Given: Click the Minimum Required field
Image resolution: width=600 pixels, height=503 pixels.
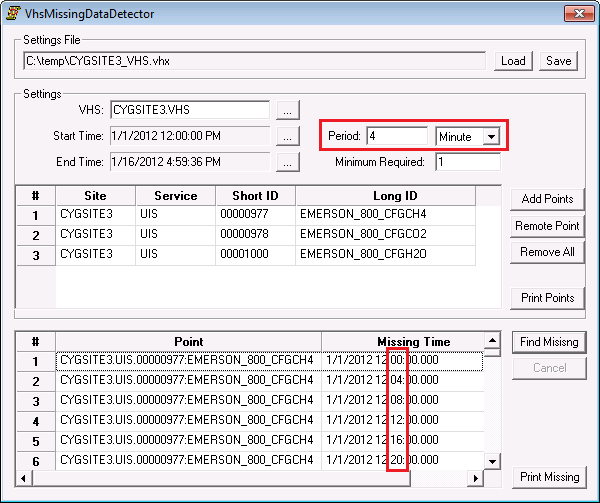Looking at the screenshot, I should point(468,162).
